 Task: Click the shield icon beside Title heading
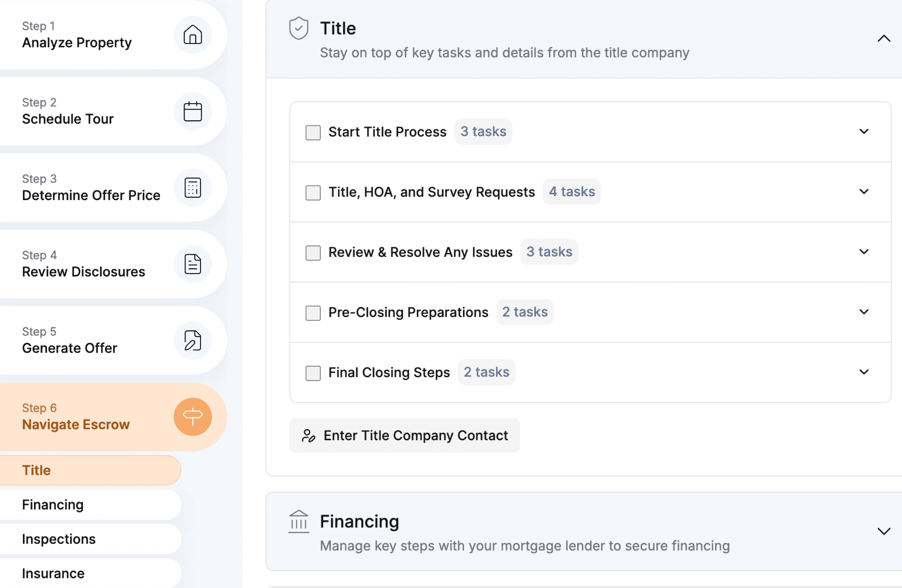pyautogui.click(x=299, y=28)
